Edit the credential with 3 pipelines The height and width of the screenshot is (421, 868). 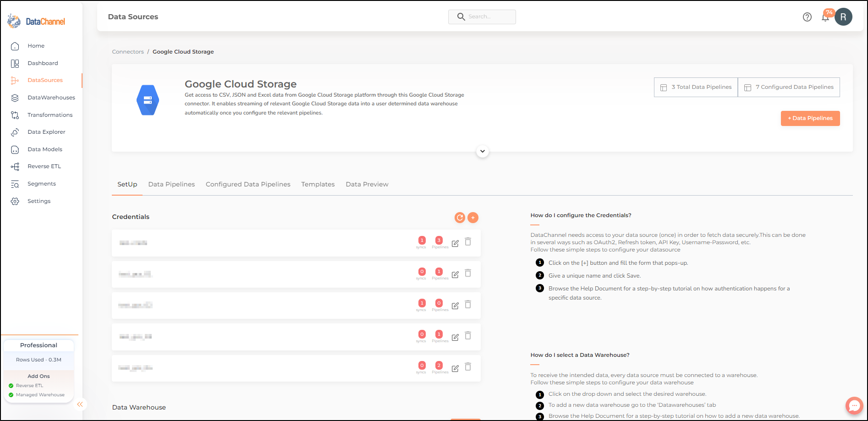point(455,243)
